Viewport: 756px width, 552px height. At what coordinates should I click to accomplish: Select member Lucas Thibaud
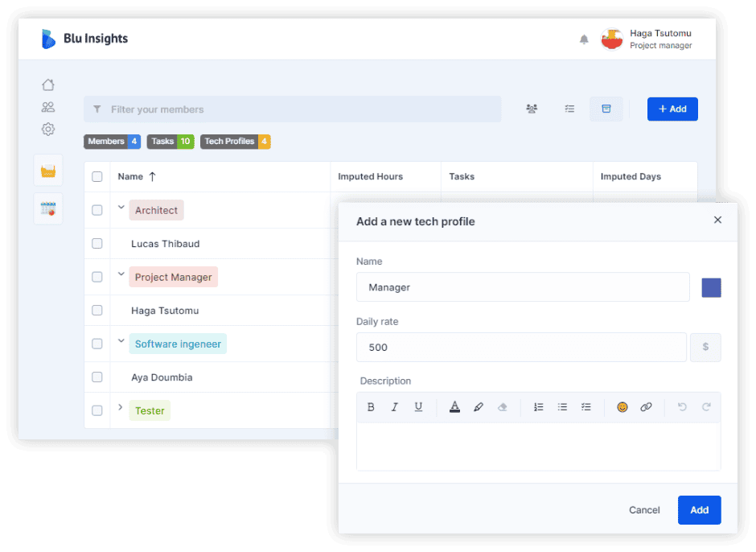click(166, 244)
